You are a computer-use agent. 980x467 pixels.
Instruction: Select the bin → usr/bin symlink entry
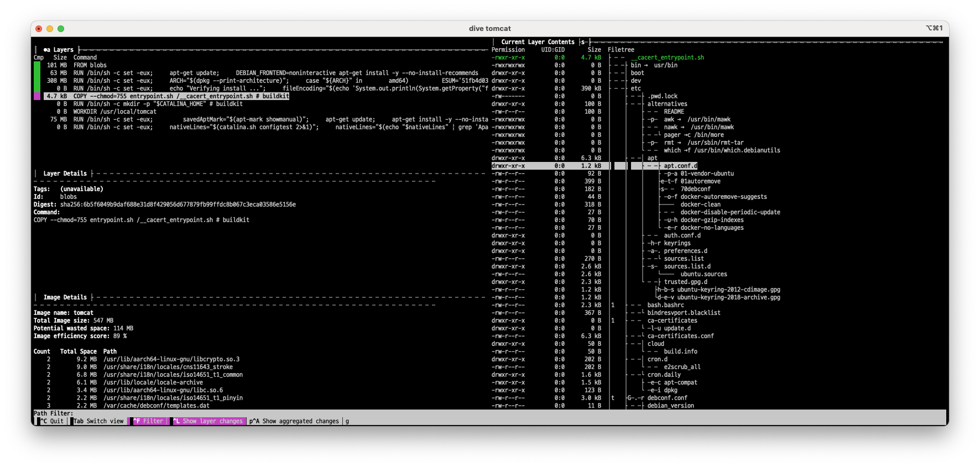pos(654,65)
